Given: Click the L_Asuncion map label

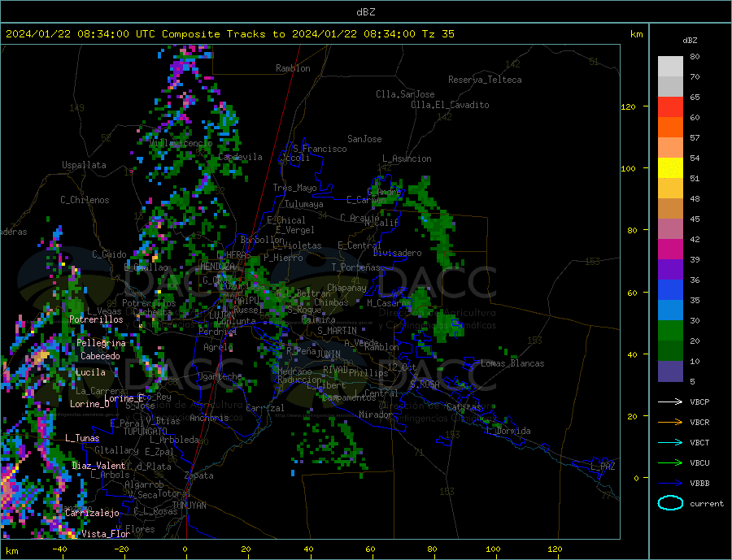Looking at the screenshot, I should pyautogui.click(x=407, y=158).
